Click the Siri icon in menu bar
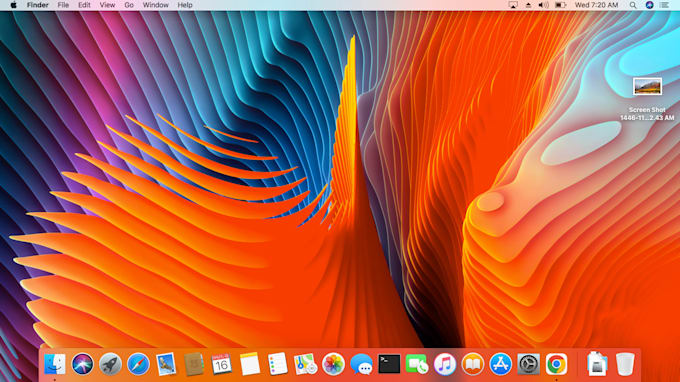 coord(649,5)
